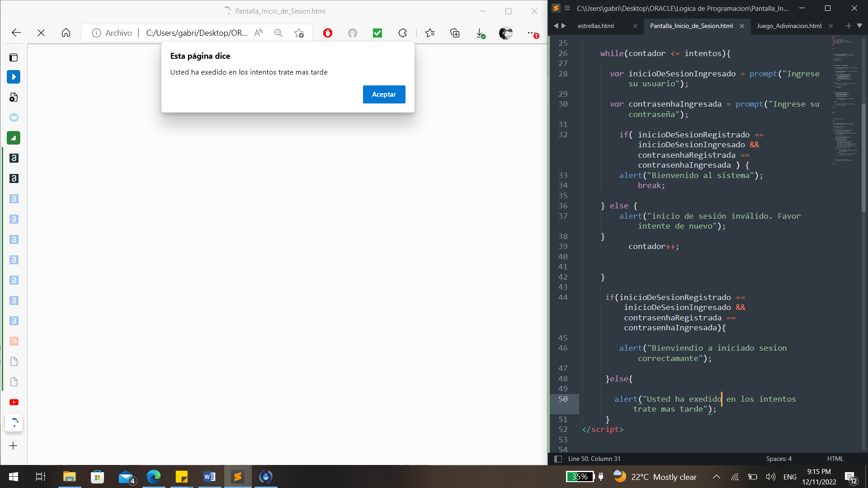868x488 pixels.
Task: Click line number 50 in gutter
Action: [x=563, y=399]
